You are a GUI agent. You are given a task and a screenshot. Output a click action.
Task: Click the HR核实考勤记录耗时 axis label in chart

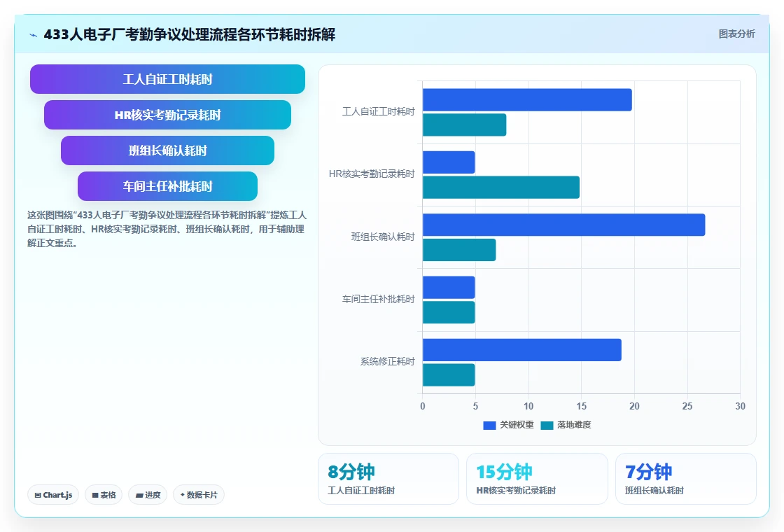point(372,174)
